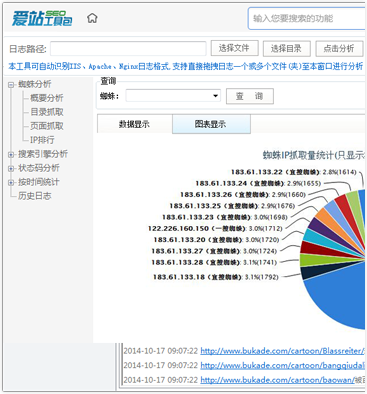Click pie label 122.226.160.150
Image resolution: width=367 pixels, height=394 pixels.
pyautogui.click(x=215, y=229)
